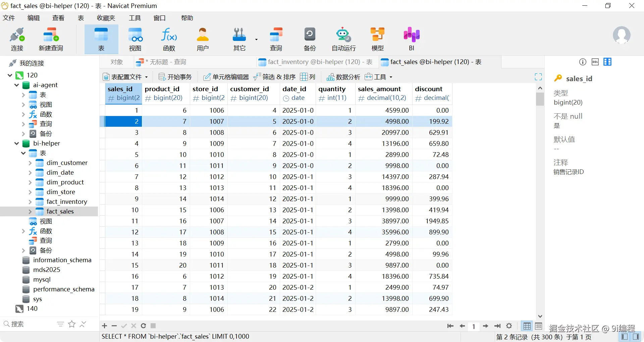Screen dimensions: 644x342
Task: Switch to grid view
Action: (x=527, y=326)
